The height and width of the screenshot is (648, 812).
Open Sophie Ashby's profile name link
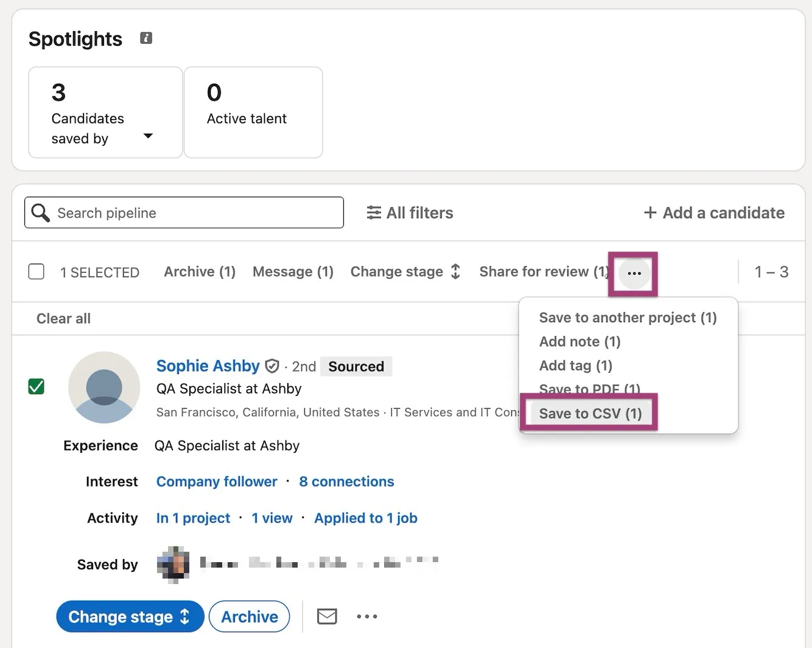pos(208,366)
